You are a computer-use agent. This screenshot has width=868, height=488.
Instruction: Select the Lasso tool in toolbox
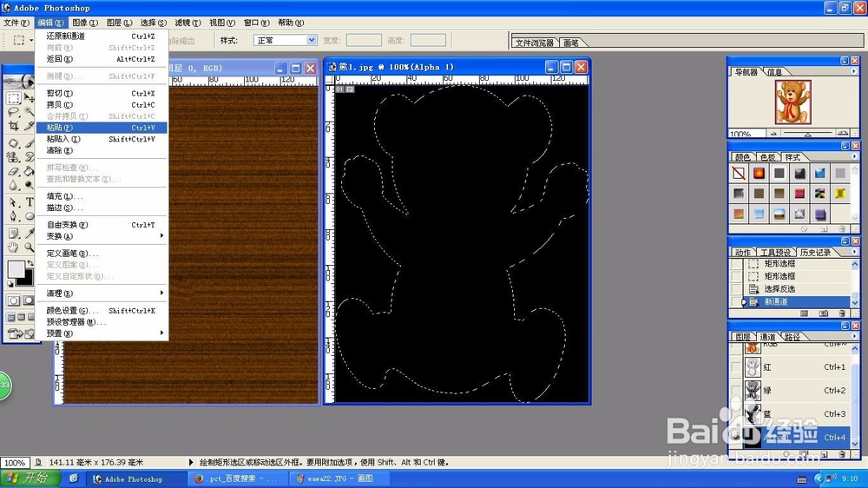point(13,111)
